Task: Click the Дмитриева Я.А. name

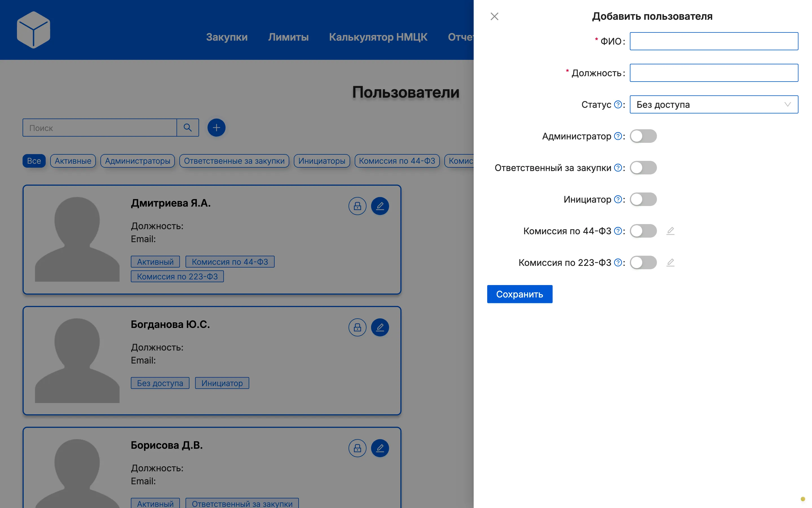Action: (171, 203)
